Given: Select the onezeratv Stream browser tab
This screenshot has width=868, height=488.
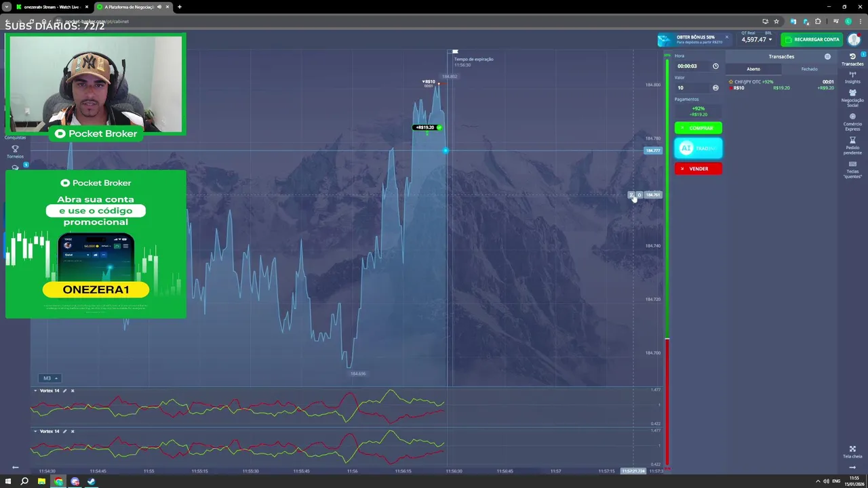Looking at the screenshot, I should point(52,7).
